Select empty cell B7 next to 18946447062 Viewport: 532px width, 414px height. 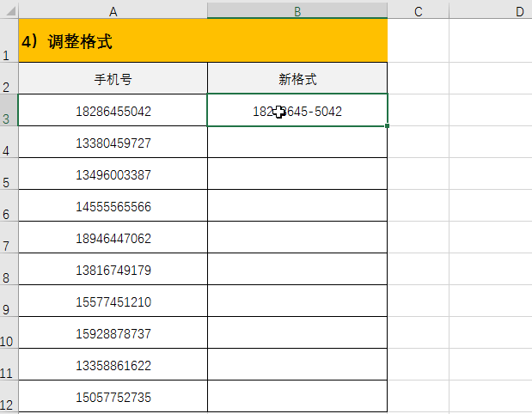tap(297, 237)
